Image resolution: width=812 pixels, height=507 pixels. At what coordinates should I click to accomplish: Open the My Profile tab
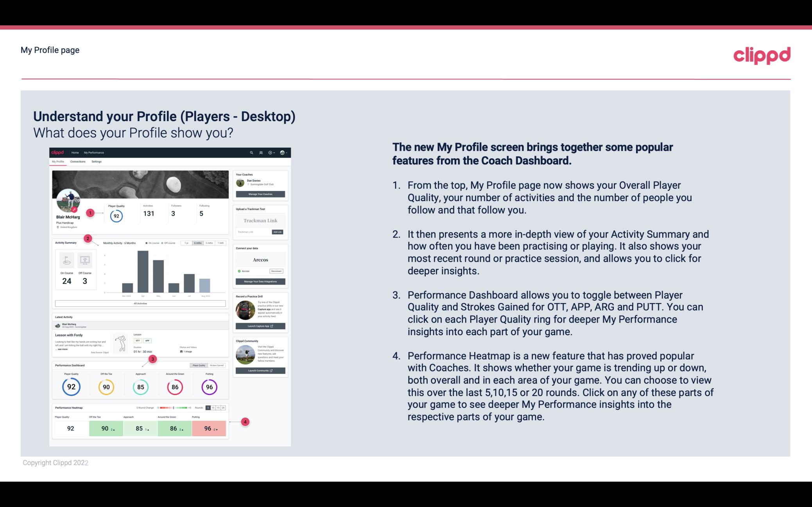59,162
